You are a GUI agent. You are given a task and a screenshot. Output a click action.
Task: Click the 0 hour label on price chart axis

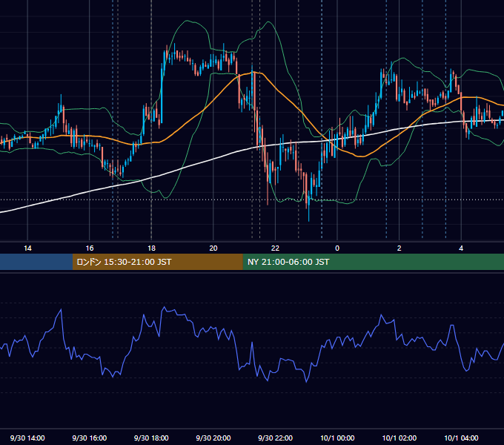click(x=337, y=248)
